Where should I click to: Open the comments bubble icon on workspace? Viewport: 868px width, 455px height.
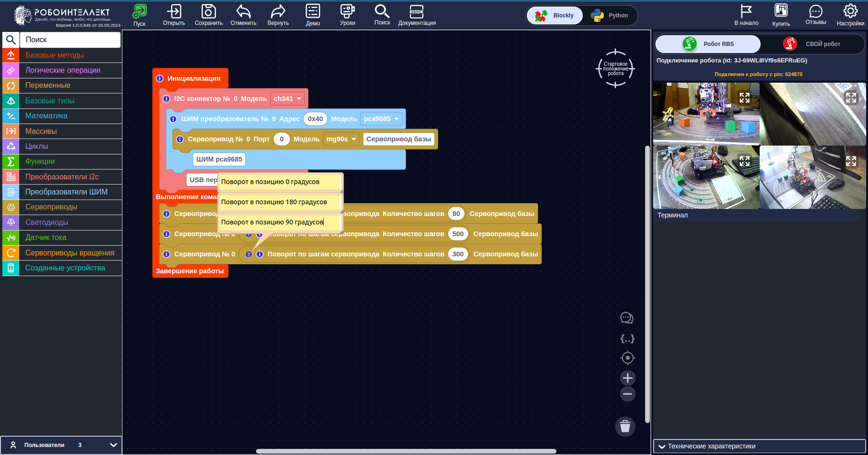[x=627, y=318]
